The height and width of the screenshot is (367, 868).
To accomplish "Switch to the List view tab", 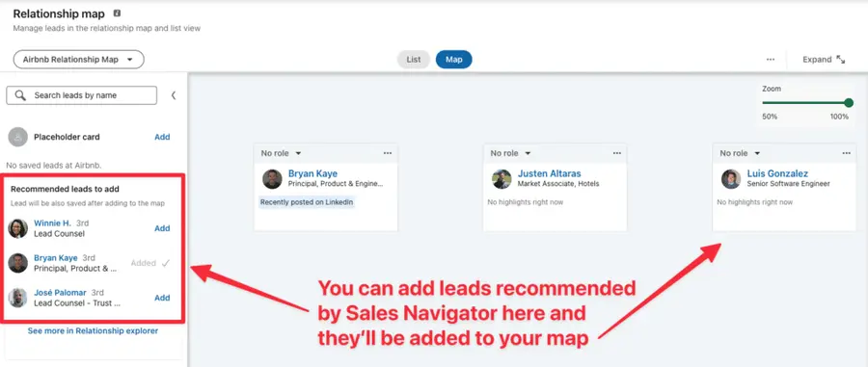I will 414,60.
